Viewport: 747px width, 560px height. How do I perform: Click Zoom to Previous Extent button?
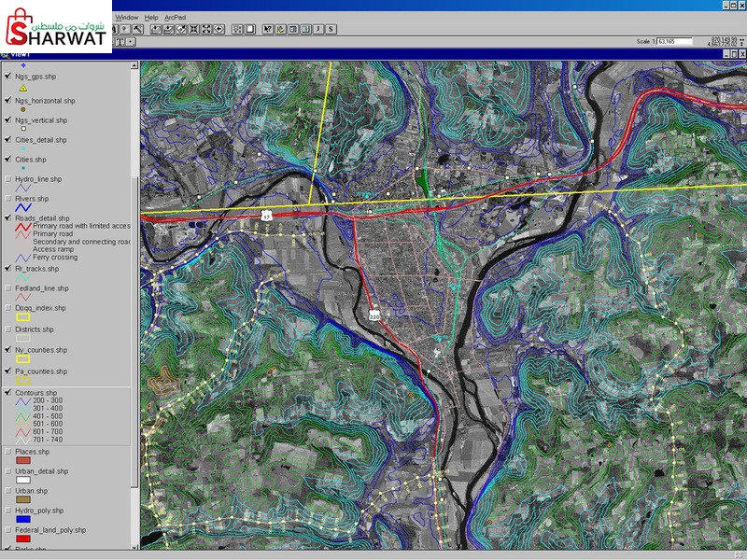(219, 29)
